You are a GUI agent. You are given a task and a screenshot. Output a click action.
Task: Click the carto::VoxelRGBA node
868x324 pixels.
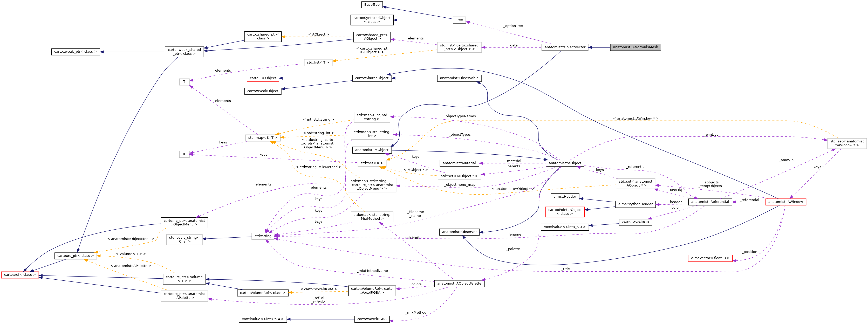click(x=372, y=320)
